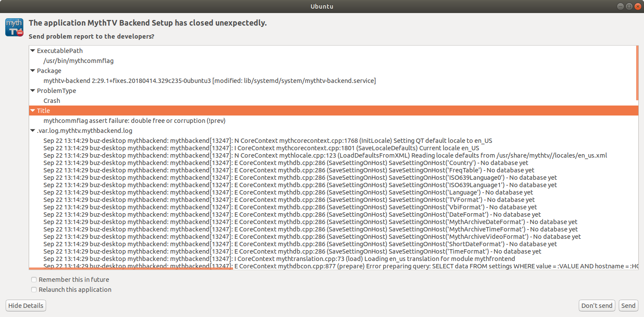Select log line SaveSettingOnHost('VbiFormat')
The image size is (644, 317).
(x=290, y=207)
